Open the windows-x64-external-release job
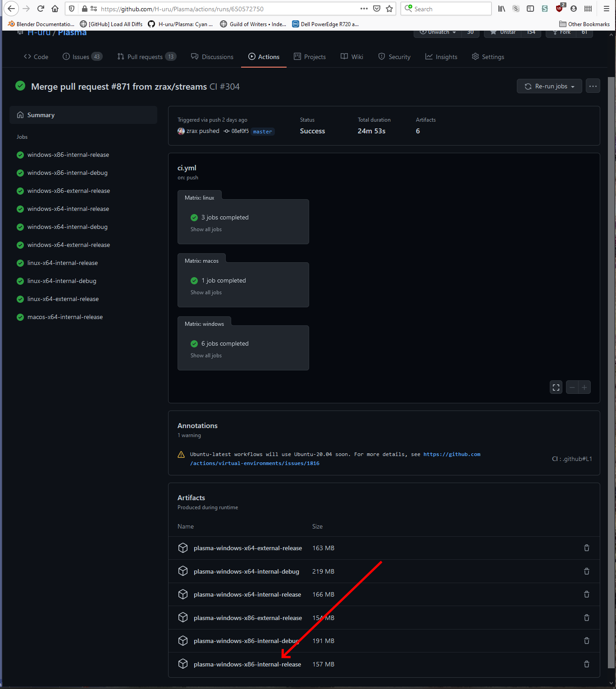616x689 pixels. coord(68,245)
